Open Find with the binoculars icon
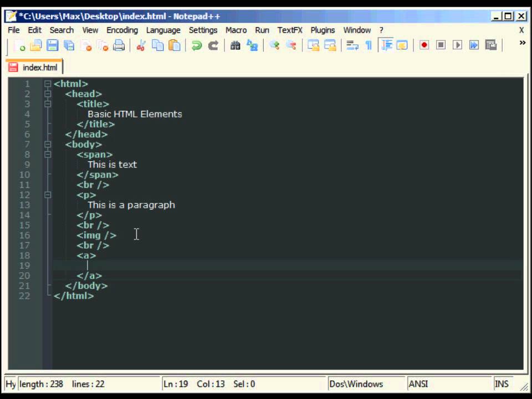 (x=235, y=45)
